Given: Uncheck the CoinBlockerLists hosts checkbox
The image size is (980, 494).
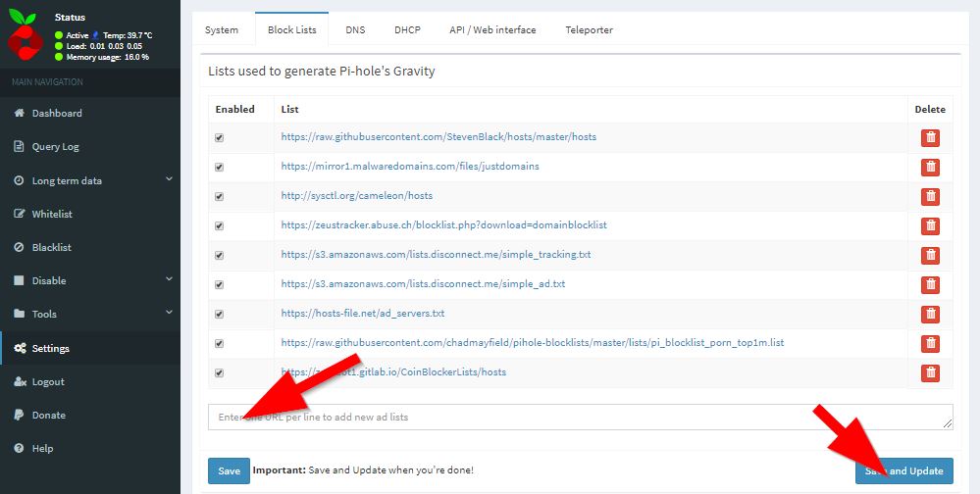Looking at the screenshot, I should [220, 372].
